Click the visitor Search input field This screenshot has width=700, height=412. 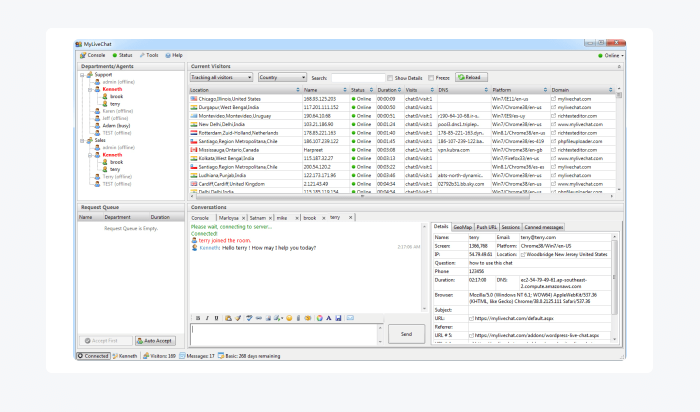coord(358,78)
